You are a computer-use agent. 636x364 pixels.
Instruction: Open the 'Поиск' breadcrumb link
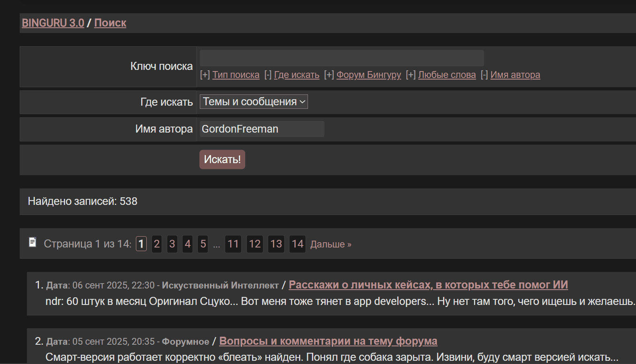110,23
